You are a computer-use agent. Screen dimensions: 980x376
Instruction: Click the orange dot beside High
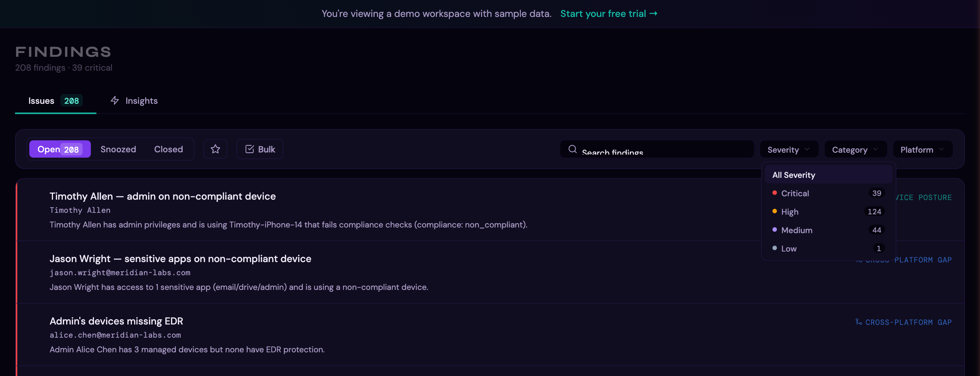pyautogui.click(x=774, y=211)
